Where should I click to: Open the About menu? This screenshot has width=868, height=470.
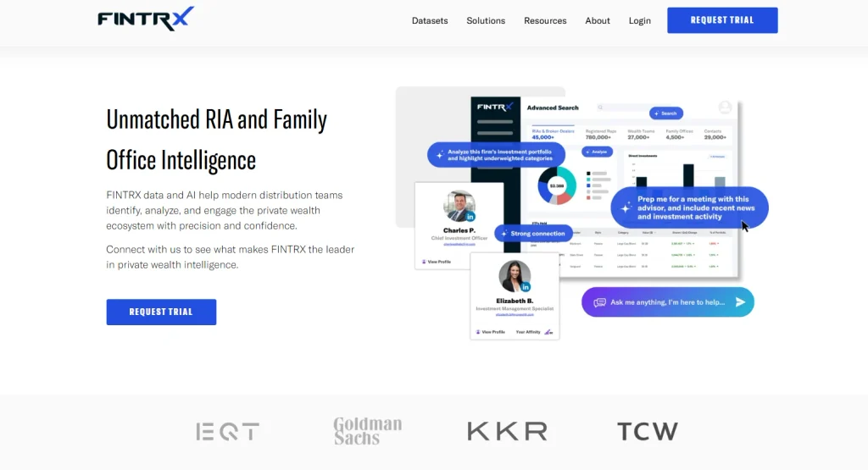tap(598, 20)
